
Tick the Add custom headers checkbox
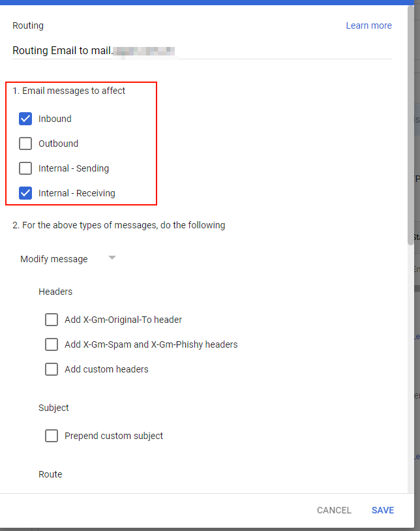tap(52, 369)
